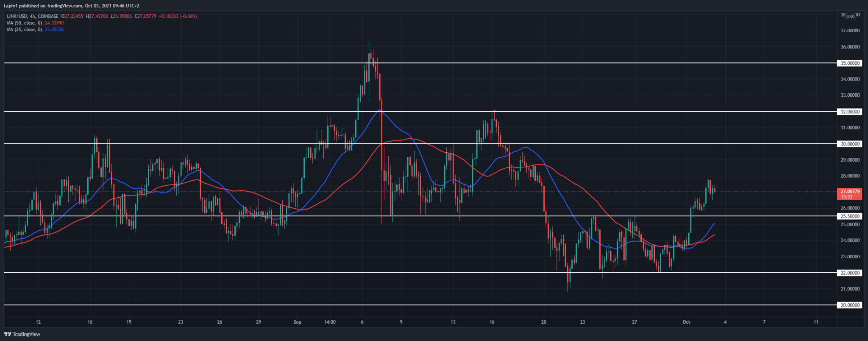Click the TradingView logo
Screen dimensions: 868x341
coord(22,334)
